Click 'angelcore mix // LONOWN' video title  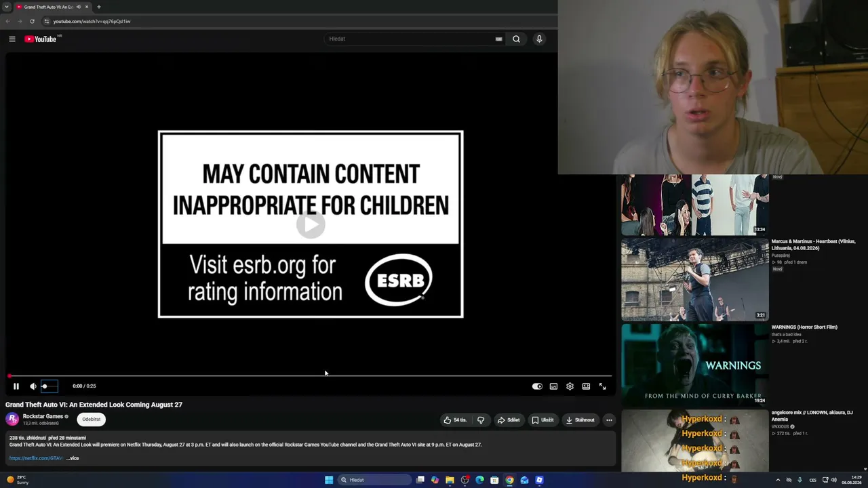812,415
